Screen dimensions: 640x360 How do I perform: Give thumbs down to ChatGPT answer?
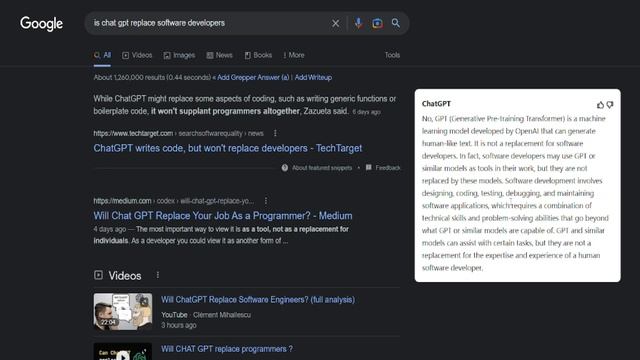610,105
